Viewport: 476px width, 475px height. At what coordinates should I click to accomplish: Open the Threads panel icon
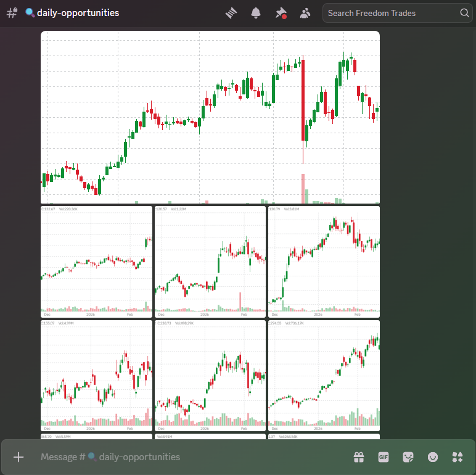(231, 13)
